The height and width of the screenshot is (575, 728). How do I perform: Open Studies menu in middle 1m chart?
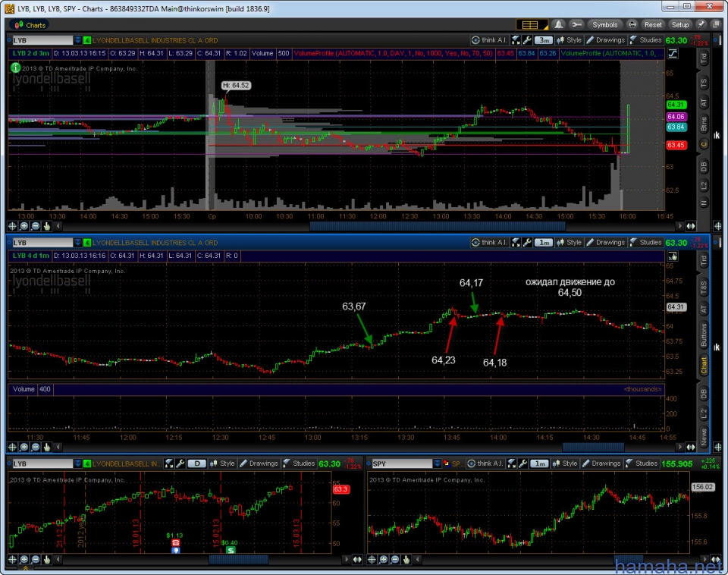(x=645, y=243)
